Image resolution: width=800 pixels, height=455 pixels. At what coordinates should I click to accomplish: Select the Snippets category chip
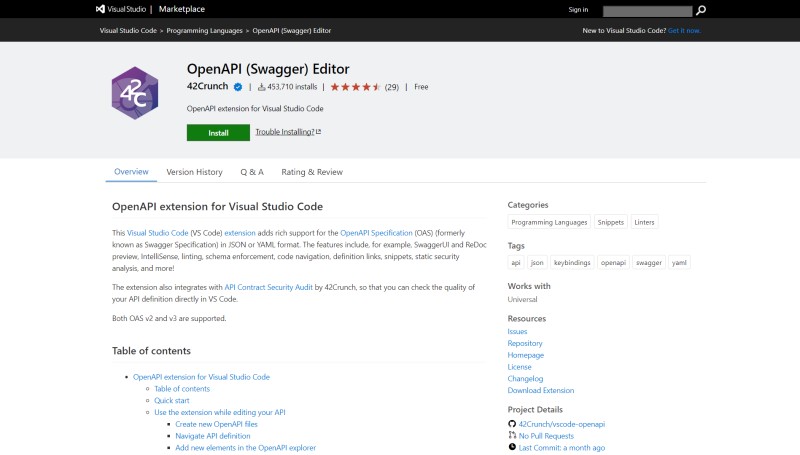611,222
